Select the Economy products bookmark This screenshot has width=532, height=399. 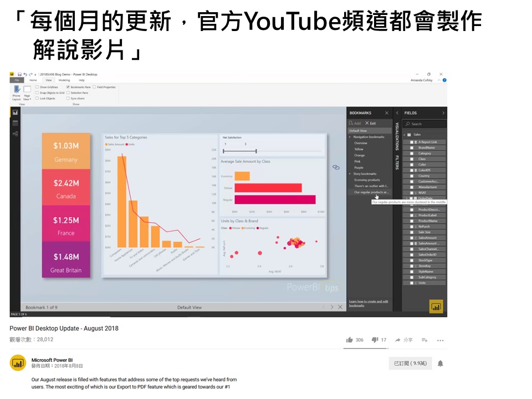click(x=367, y=180)
